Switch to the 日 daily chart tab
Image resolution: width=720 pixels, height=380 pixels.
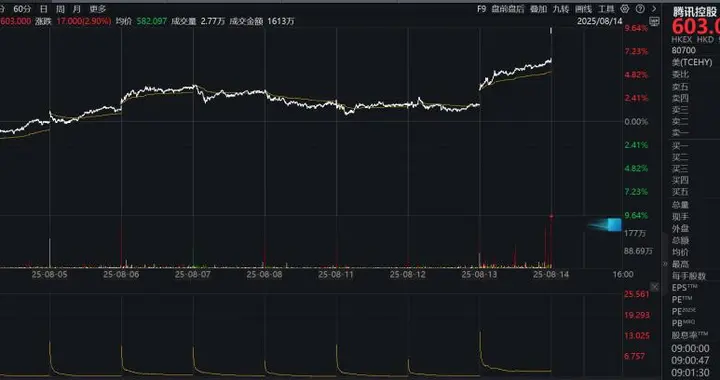44,9
